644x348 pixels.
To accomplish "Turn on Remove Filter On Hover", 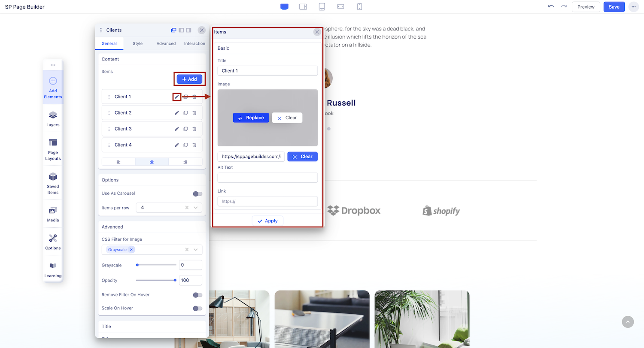I will (x=197, y=295).
